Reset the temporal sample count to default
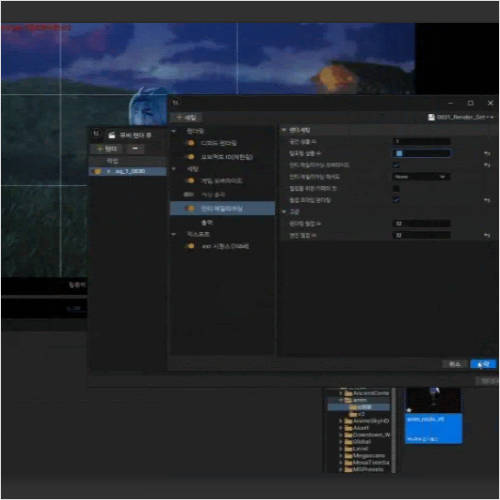The image size is (500, 500). click(487, 153)
